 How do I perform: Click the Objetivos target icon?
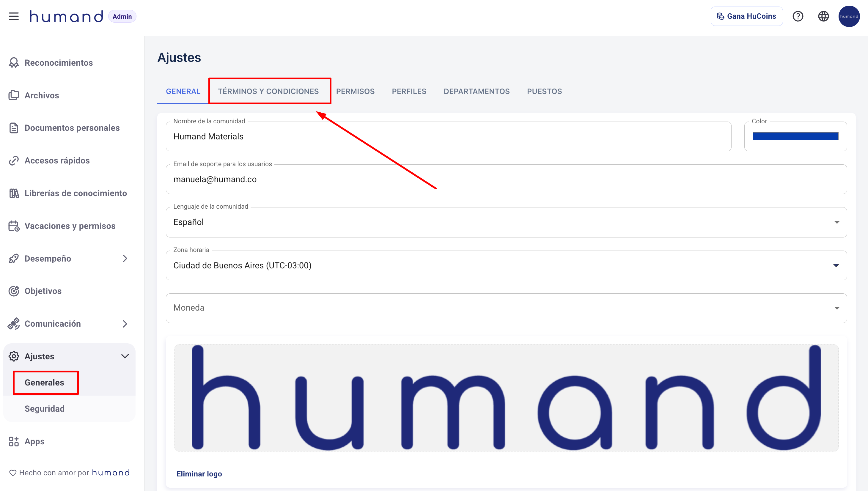point(14,291)
